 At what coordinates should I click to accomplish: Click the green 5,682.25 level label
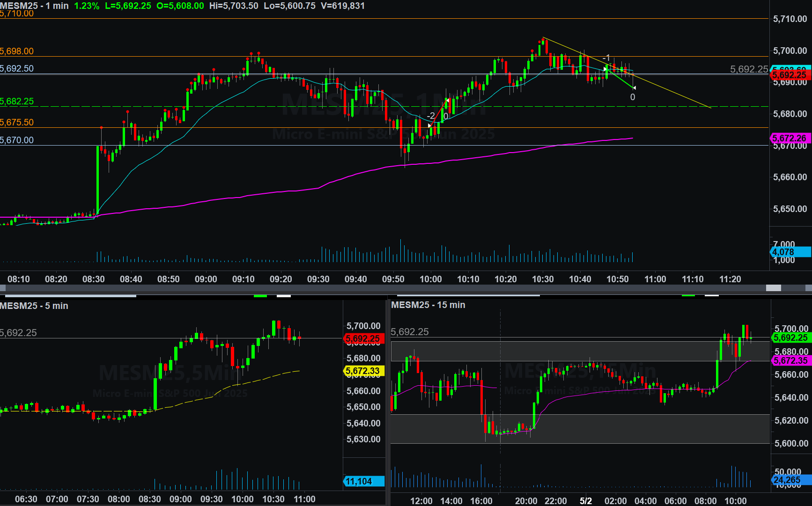[17, 101]
